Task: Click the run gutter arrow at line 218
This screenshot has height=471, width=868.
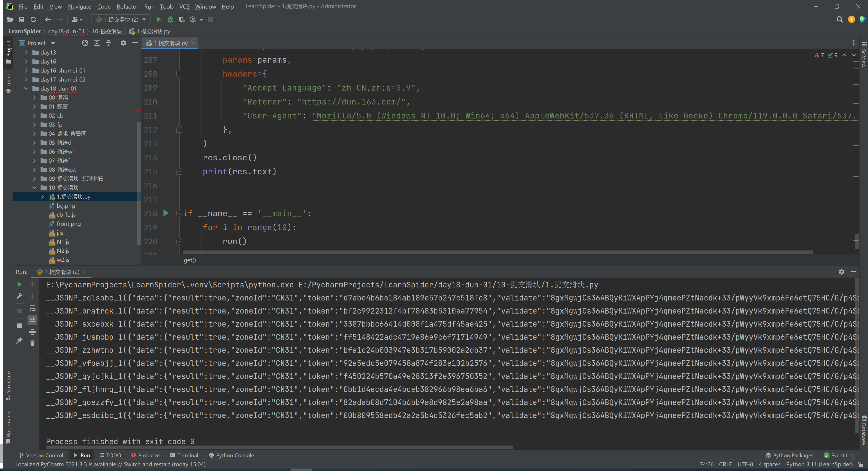Action: [x=165, y=213]
